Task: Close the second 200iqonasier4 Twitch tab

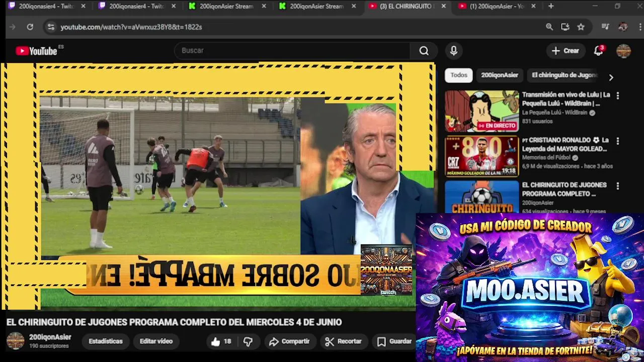Action: 174,6
